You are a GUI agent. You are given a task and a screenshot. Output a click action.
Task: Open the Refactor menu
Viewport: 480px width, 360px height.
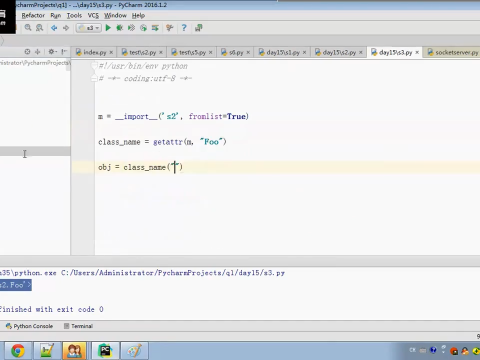click(x=33, y=15)
